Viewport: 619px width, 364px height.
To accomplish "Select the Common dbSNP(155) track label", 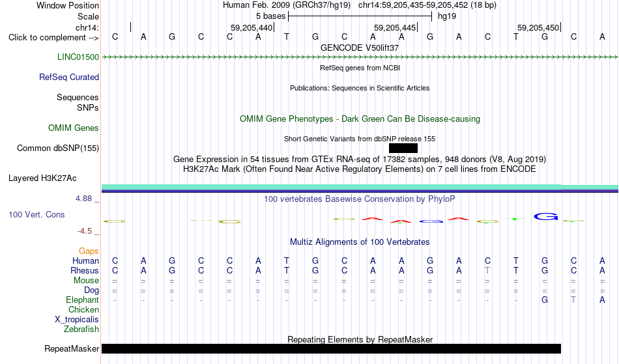I will 58,148.
